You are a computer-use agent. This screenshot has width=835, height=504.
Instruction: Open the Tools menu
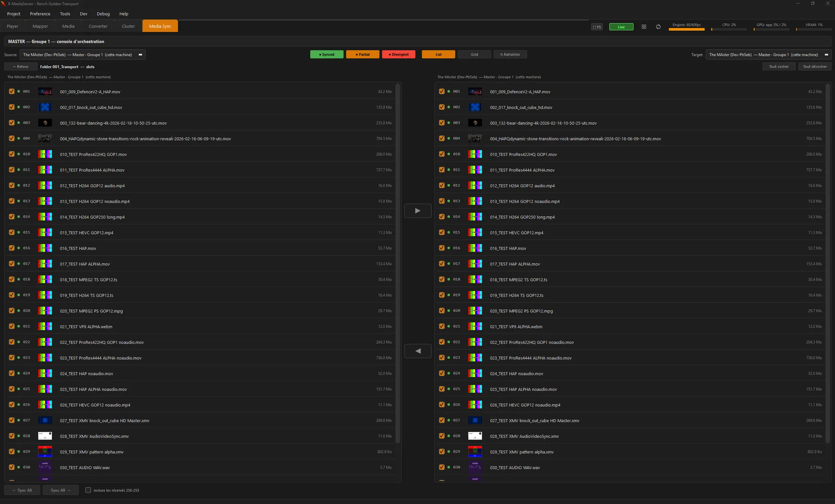pos(65,14)
